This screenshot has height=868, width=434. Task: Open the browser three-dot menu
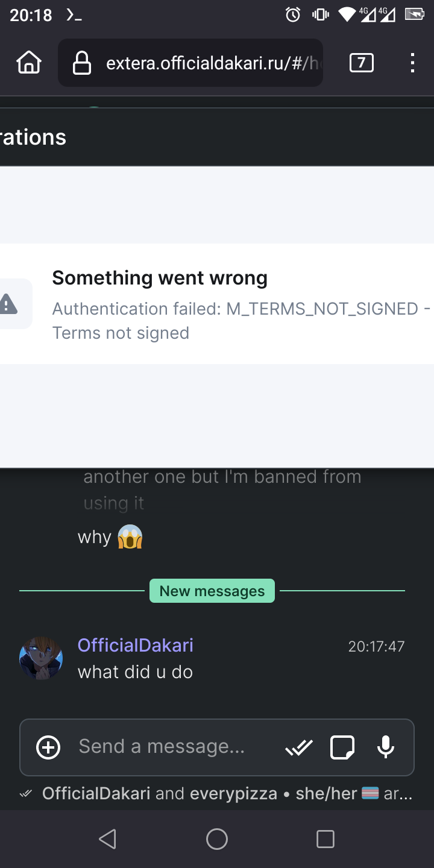click(412, 63)
